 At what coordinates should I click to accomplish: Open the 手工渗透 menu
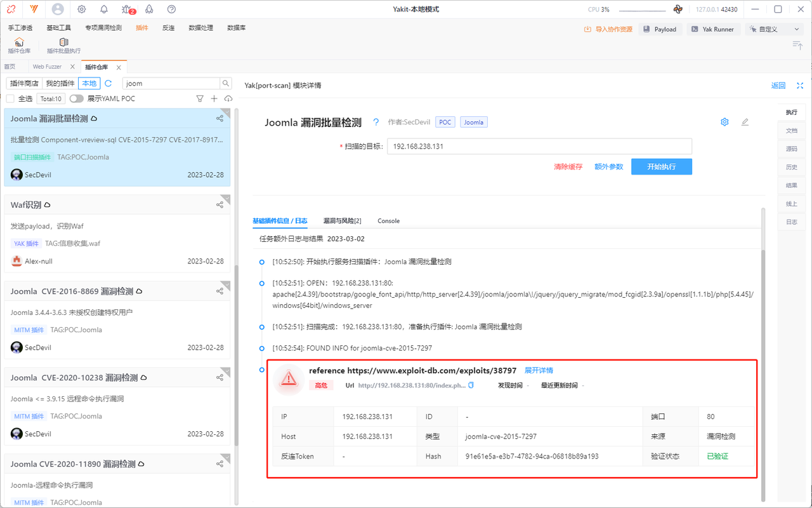coord(20,28)
